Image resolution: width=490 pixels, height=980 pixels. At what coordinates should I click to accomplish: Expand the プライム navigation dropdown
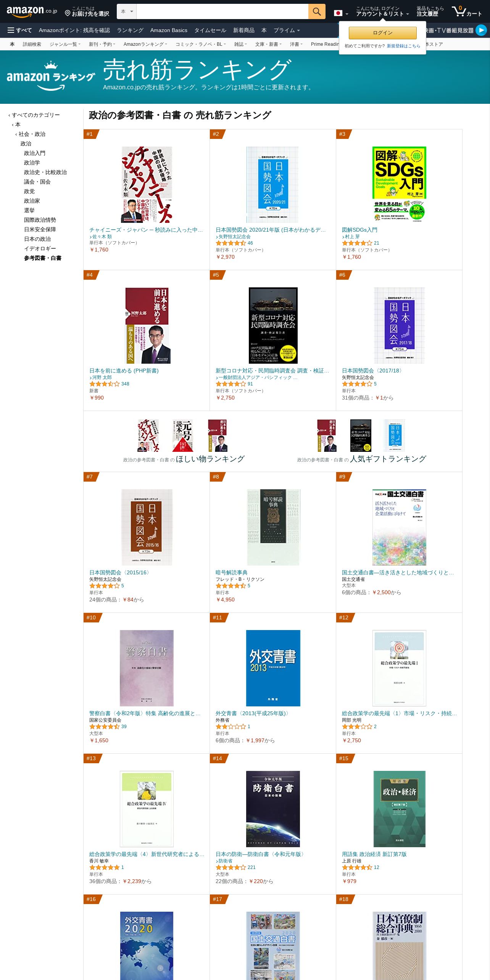pyautogui.click(x=287, y=30)
